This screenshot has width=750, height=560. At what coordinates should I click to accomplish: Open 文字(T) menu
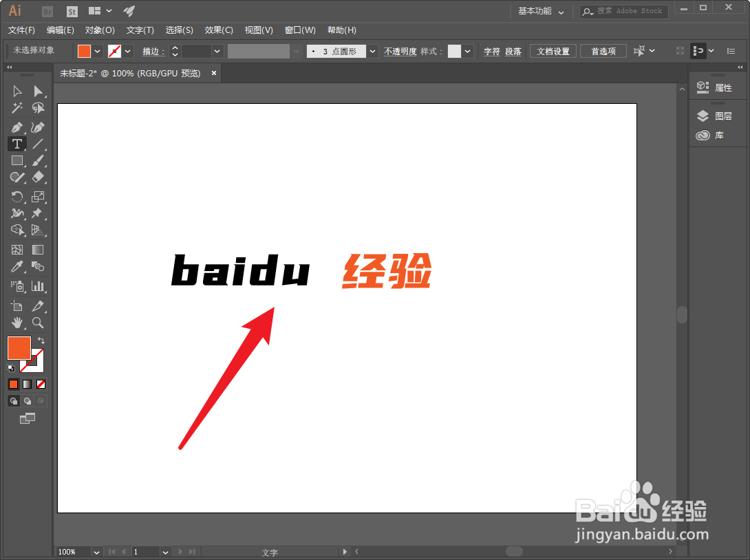(140, 30)
